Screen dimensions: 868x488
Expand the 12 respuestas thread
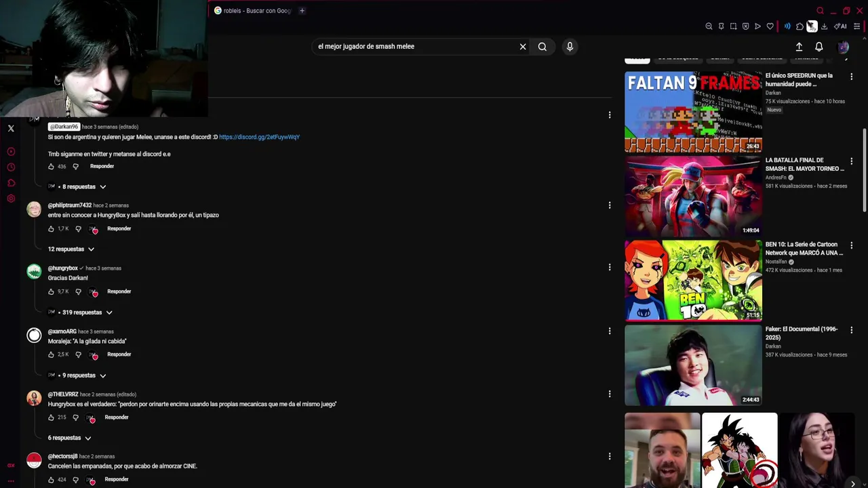click(x=71, y=249)
